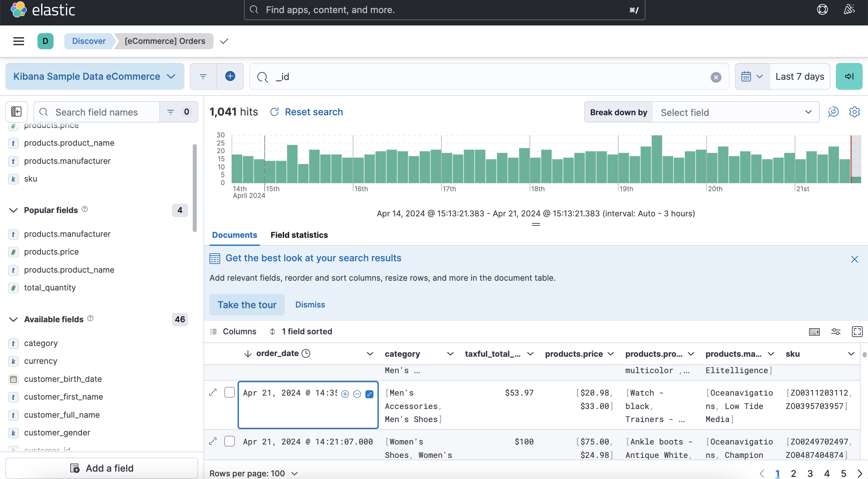Image resolution: width=868 pixels, height=479 pixels.
Task: Click Reset search
Action: [x=307, y=112]
